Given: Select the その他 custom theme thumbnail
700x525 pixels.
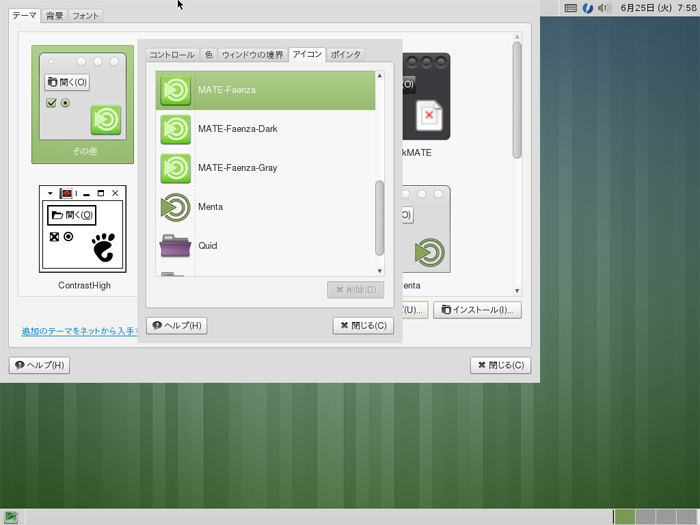Looking at the screenshot, I should pos(83,104).
